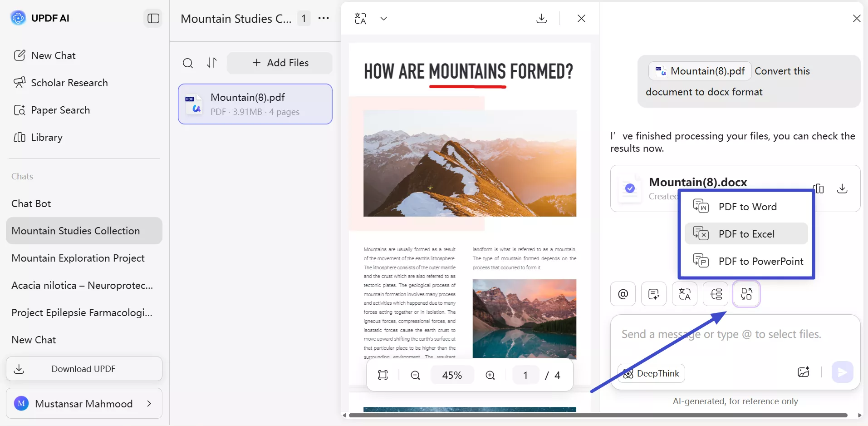Expand the translate language dropdown arrow

click(383, 19)
